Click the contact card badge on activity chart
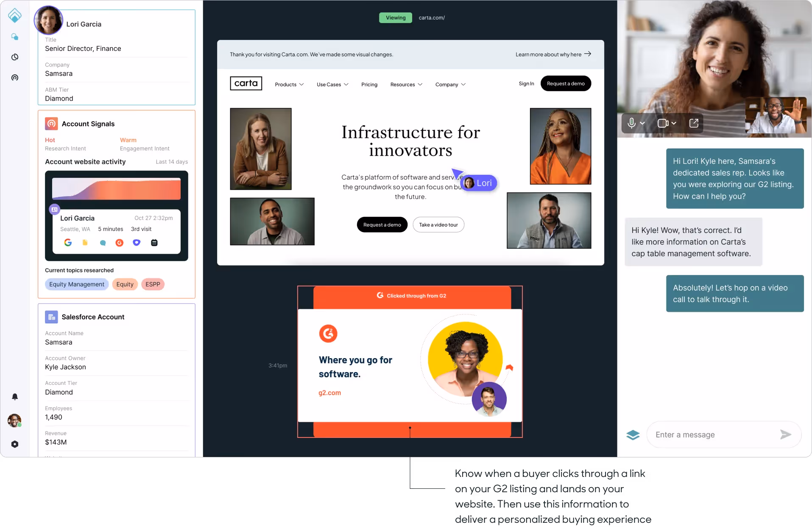 click(55, 209)
